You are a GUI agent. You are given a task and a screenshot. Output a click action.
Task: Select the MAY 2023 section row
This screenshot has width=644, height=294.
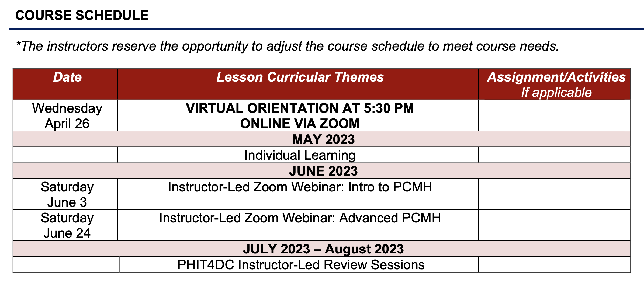(x=323, y=139)
